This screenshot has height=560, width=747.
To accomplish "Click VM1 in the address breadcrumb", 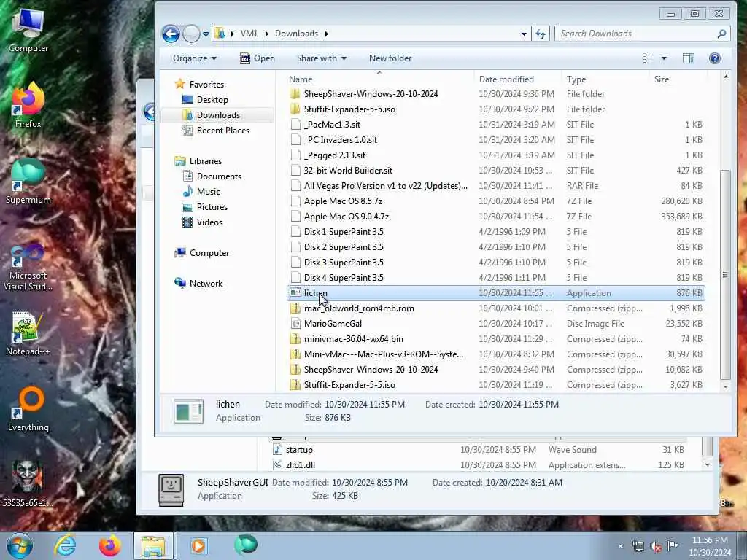I will coord(249,34).
